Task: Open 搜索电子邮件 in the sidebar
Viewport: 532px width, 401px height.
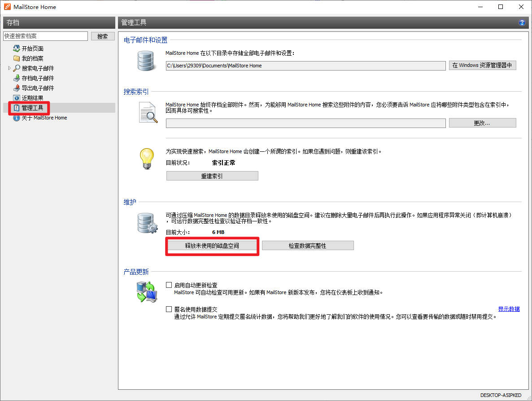Action: tap(38, 68)
